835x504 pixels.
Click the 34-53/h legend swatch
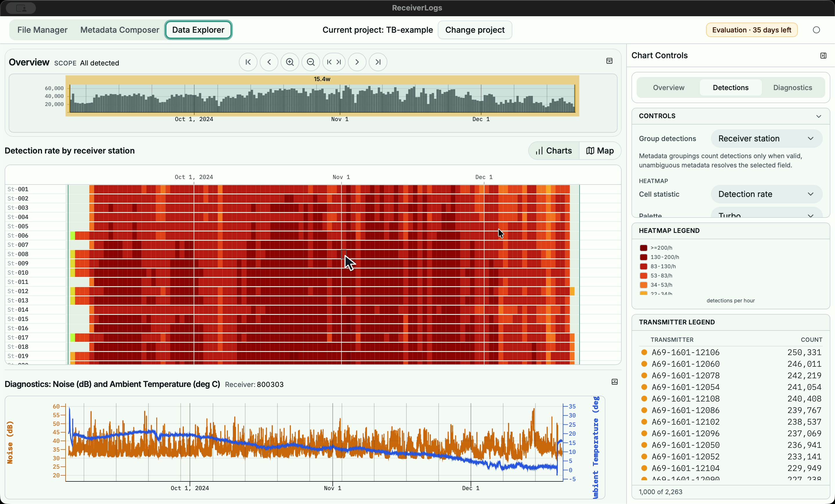pyautogui.click(x=643, y=285)
